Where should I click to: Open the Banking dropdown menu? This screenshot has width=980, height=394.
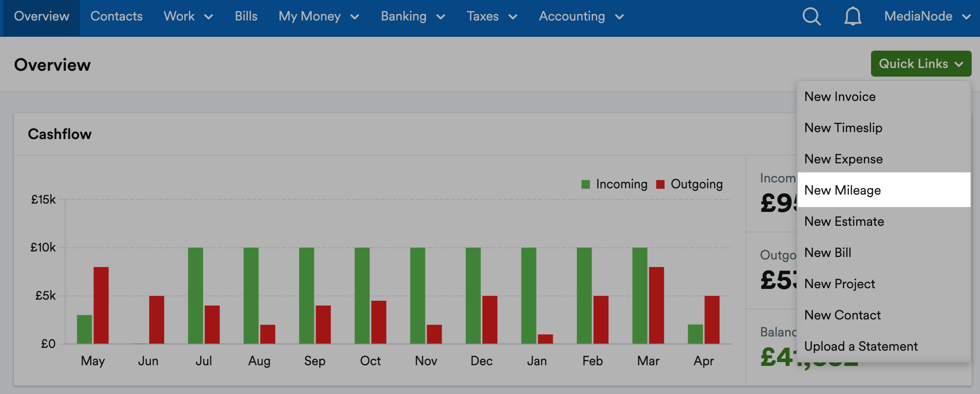413,17
